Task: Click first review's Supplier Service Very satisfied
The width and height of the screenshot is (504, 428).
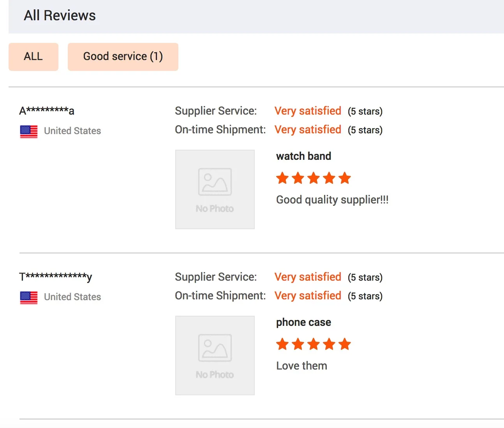Action: pyautogui.click(x=308, y=111)
